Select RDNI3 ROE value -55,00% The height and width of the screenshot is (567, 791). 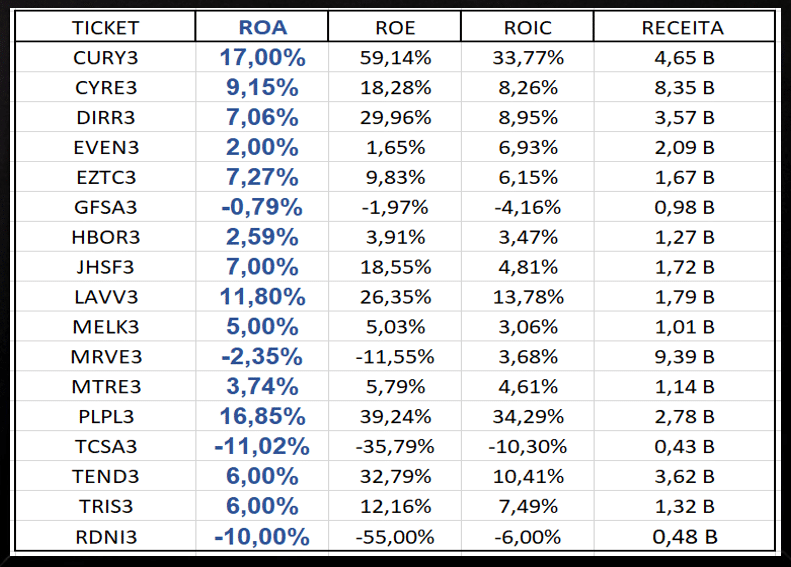point(395,537)
